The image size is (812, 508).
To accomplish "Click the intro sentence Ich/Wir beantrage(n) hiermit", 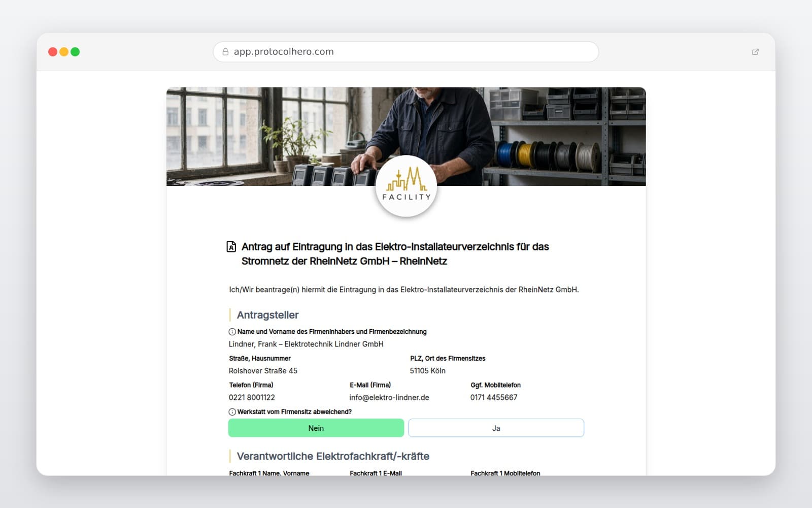I will click(404, 290).
